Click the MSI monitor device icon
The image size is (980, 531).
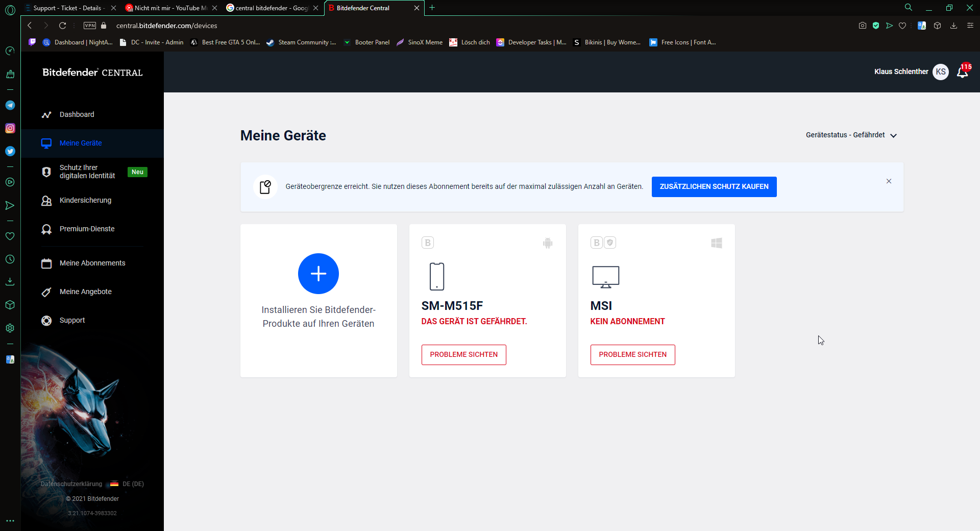pos(605,277)
